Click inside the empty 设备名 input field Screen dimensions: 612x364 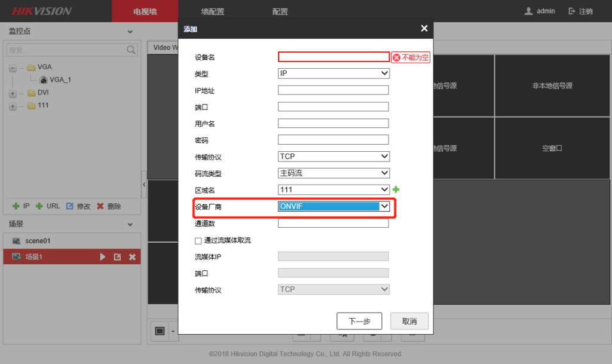(x=333, y=56)
